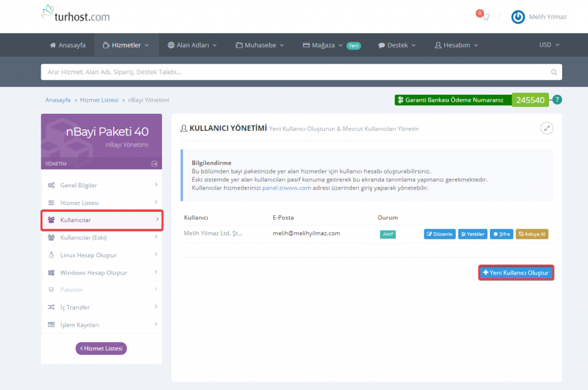
Task: Open the Hizmetler dropdown menu
Action: pyautogui.click(x=126, y=45)
